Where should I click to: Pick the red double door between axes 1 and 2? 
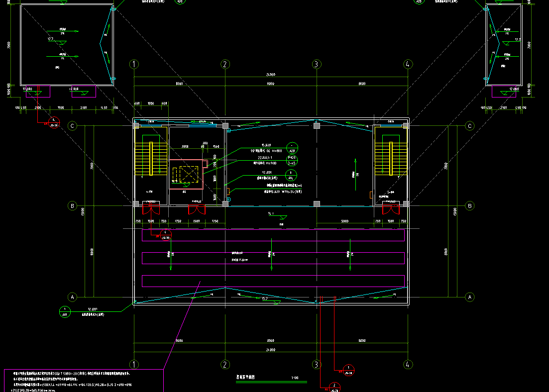pyautogui.click(x=196, y=209)
